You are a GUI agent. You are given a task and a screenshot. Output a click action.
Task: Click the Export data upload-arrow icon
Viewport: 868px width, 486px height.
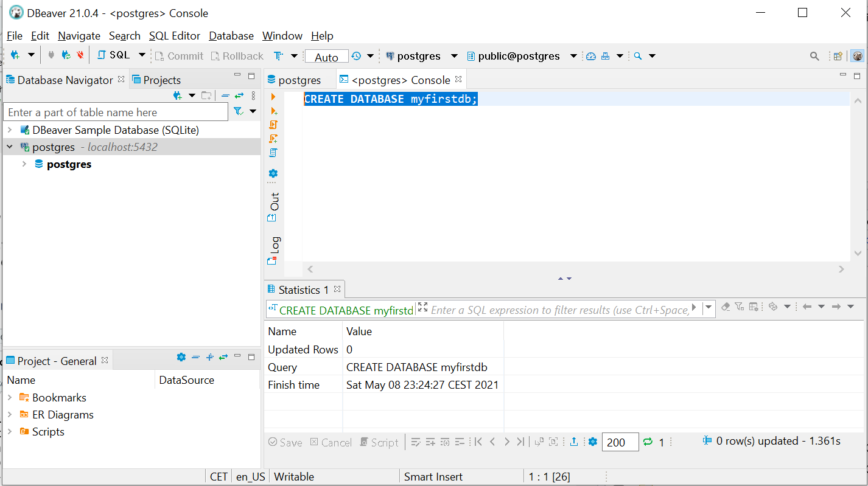[573, 442]
